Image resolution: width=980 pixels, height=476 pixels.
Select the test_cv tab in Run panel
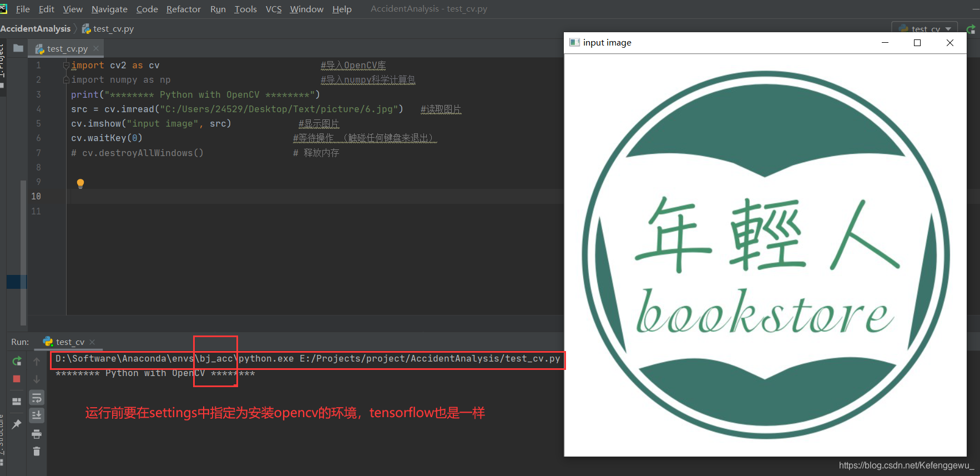coord(70,342)
